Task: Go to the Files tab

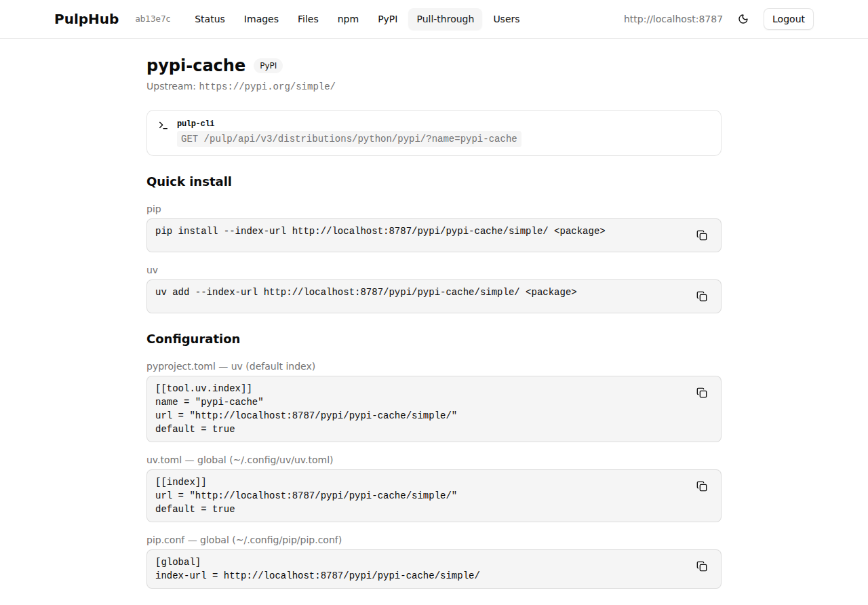Action: click(308, 19)
